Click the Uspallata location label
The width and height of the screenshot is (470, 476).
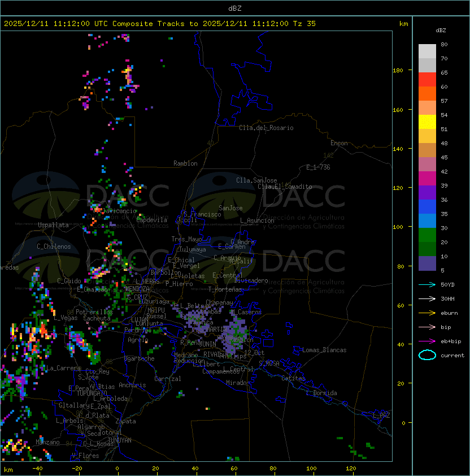click(53, 225)
